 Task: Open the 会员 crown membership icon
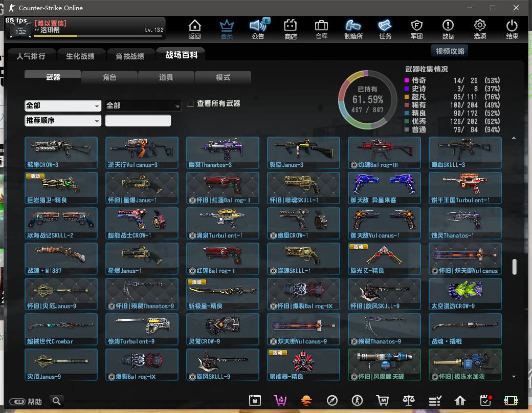pos(227,29)
